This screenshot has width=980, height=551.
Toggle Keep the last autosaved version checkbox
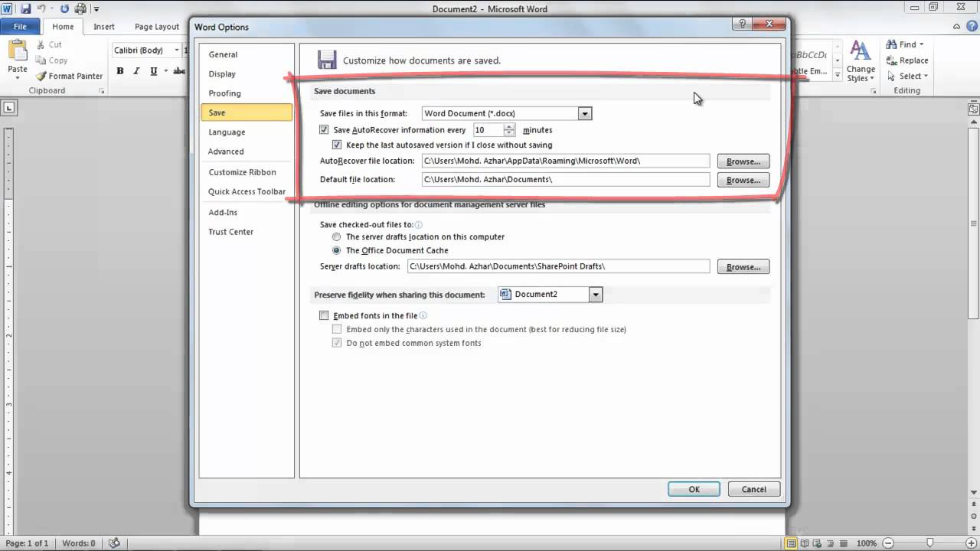[337, 145]
